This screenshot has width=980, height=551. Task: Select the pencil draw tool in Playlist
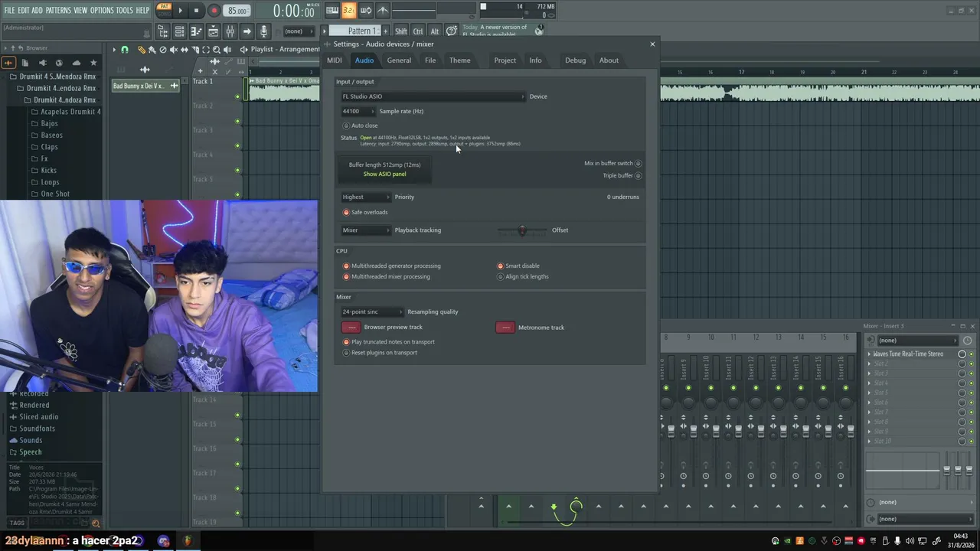(142, 50)
